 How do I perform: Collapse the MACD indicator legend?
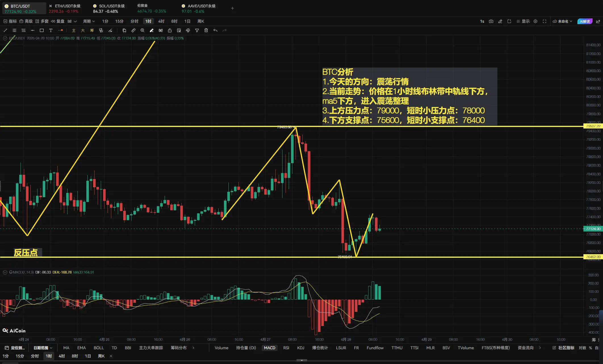click(5, 272)
